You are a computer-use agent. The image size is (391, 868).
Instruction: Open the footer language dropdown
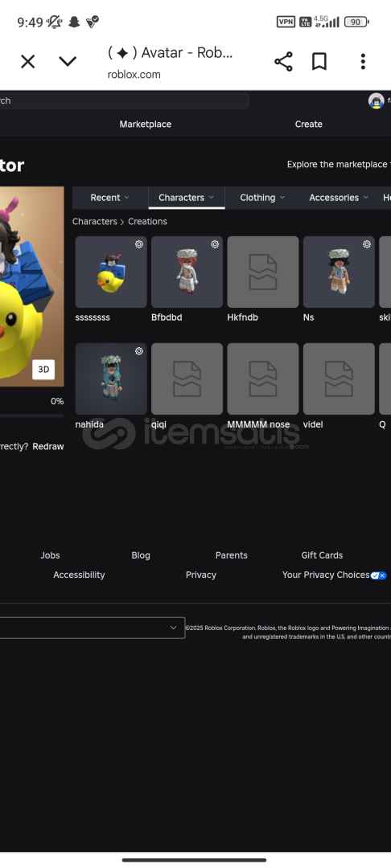(x=93, y=628)
